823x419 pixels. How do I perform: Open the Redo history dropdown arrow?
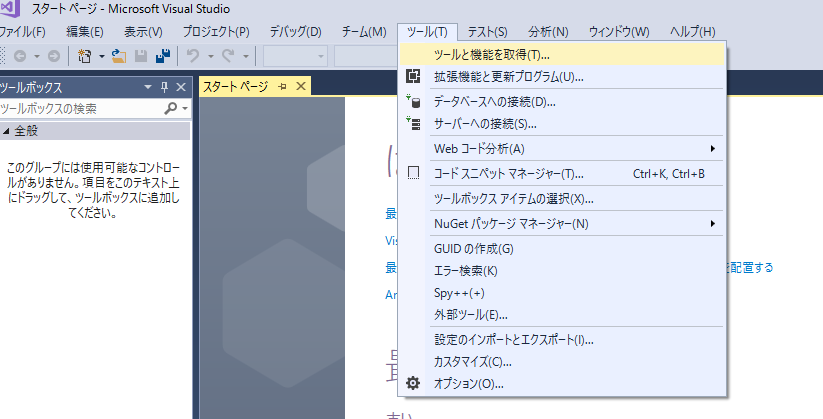click(245, 56)
